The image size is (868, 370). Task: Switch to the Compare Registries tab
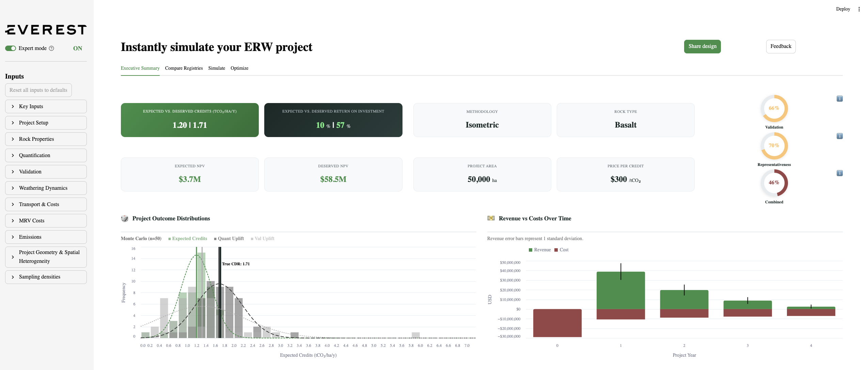(x=184, y=68)
